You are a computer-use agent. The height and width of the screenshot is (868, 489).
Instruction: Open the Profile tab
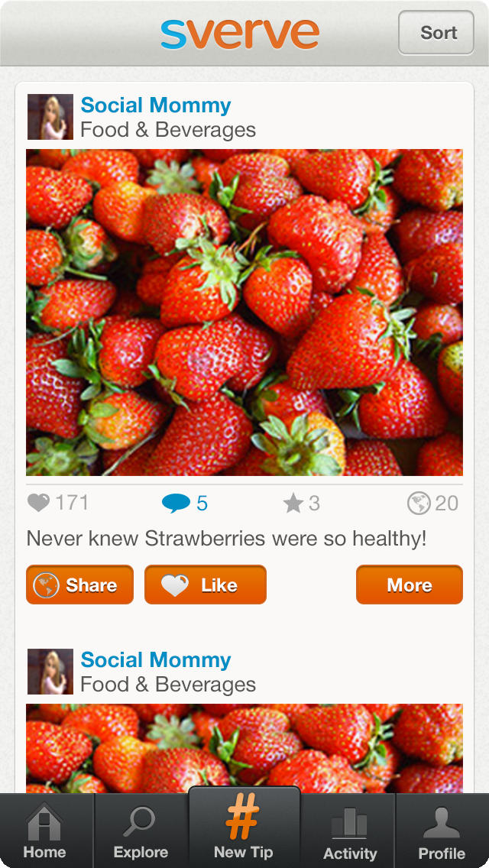[442, 831]
